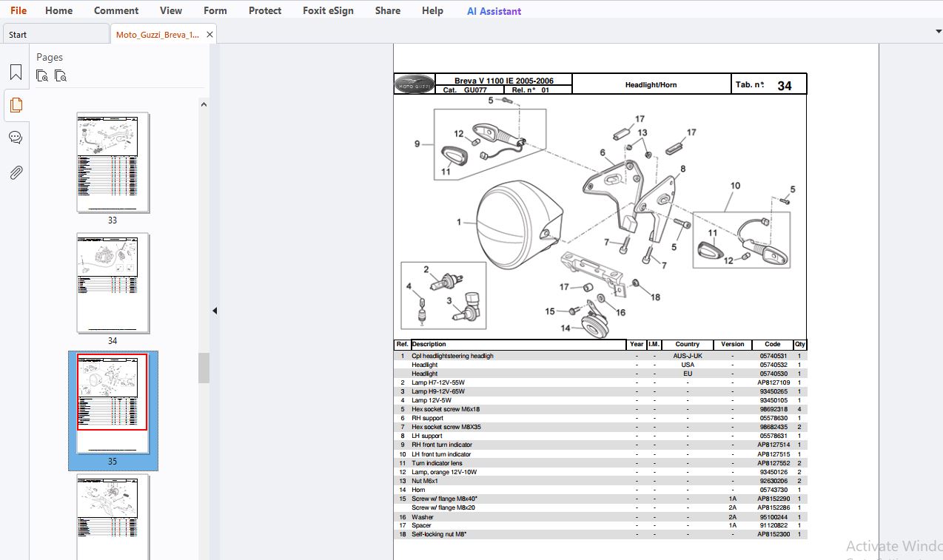Click the second page thumbnail size icon
Image resolution: width=943 pixels, height=560 pixels.
[61, 75]
